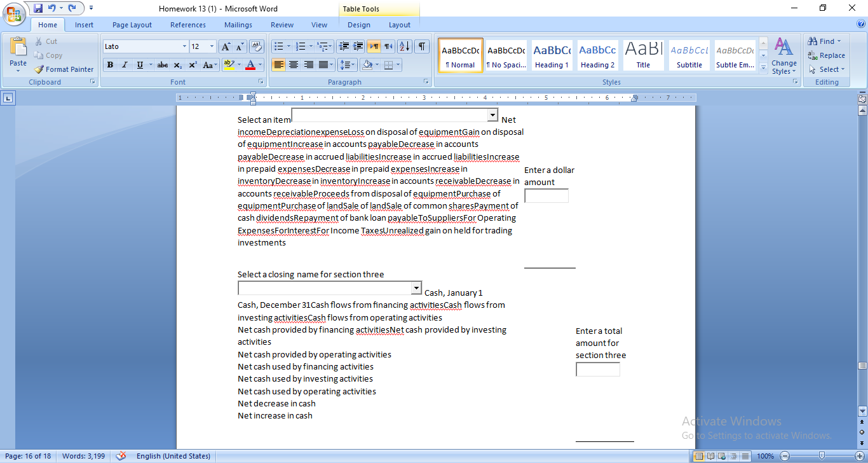
Task: Open Find and Replace via Replace
Action: tap(827, 55)
